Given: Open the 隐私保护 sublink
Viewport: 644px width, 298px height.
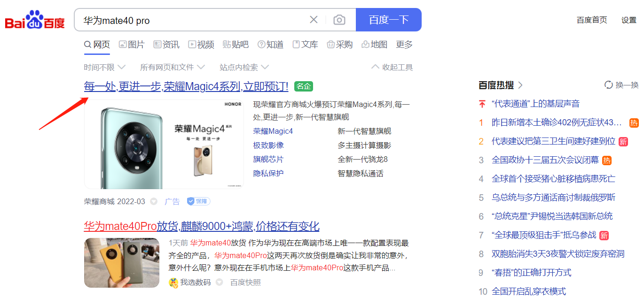Looking at the screenshot, I should click(268, 174).
